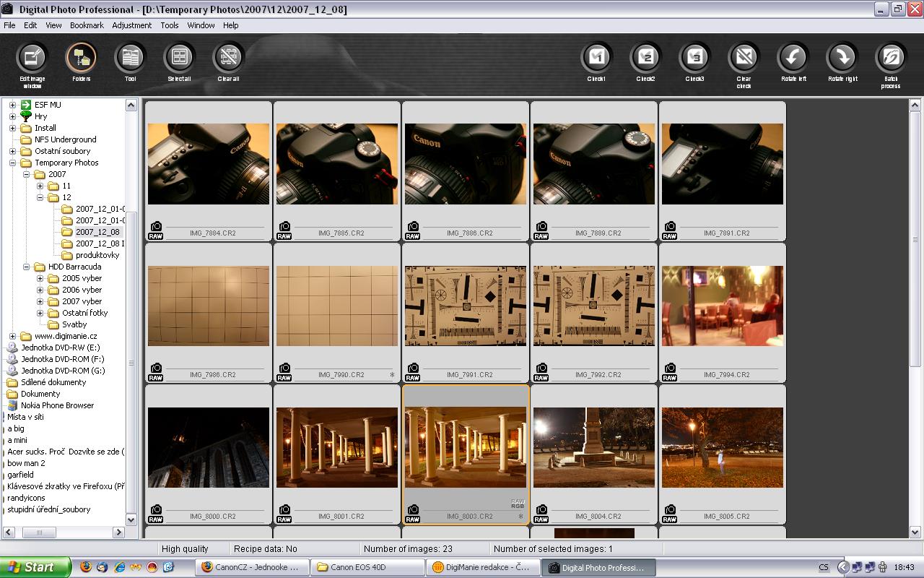Image resolution: width=924 pixels, height=578 pixels.
Task: Click the Windows Start button
Action: click(x=35, y=567)
